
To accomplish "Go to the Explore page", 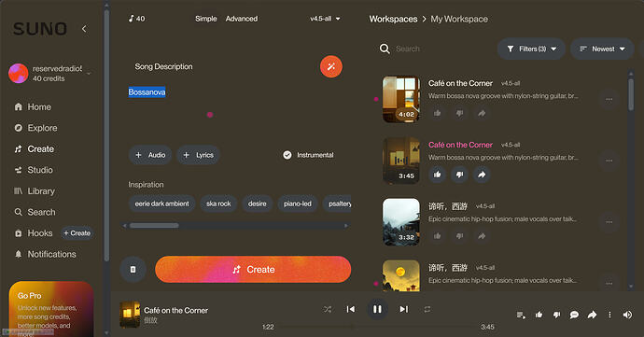I will coord(35,128).
